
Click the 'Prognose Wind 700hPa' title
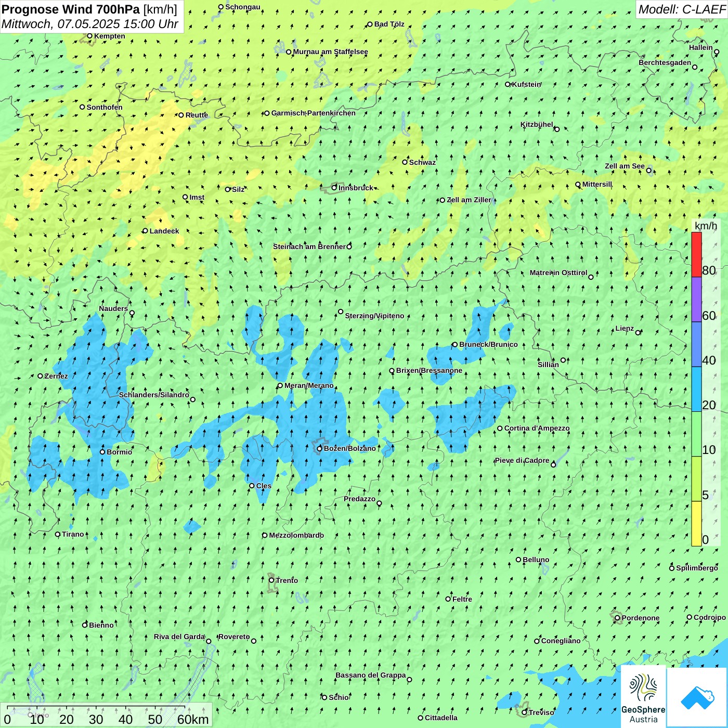click(71, 9)
